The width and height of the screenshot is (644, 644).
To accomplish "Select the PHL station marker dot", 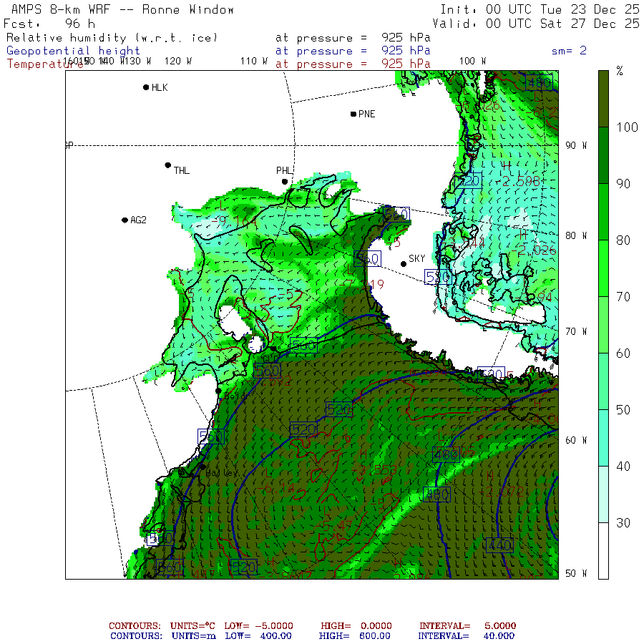I will (x=285, y=182).
